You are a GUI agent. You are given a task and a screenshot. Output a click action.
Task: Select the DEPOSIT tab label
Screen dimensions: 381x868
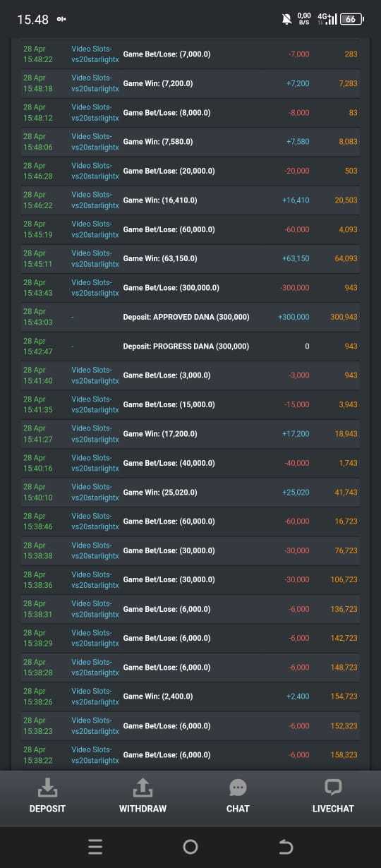47,809
